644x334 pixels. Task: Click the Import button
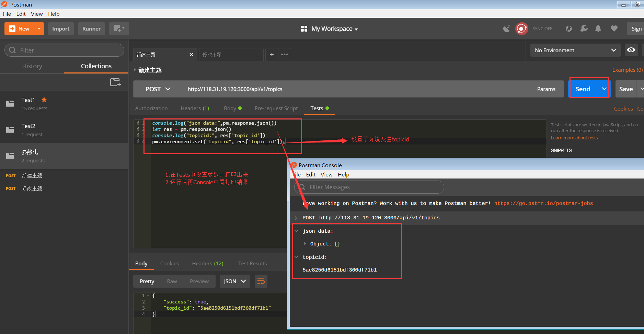point(61,29)
